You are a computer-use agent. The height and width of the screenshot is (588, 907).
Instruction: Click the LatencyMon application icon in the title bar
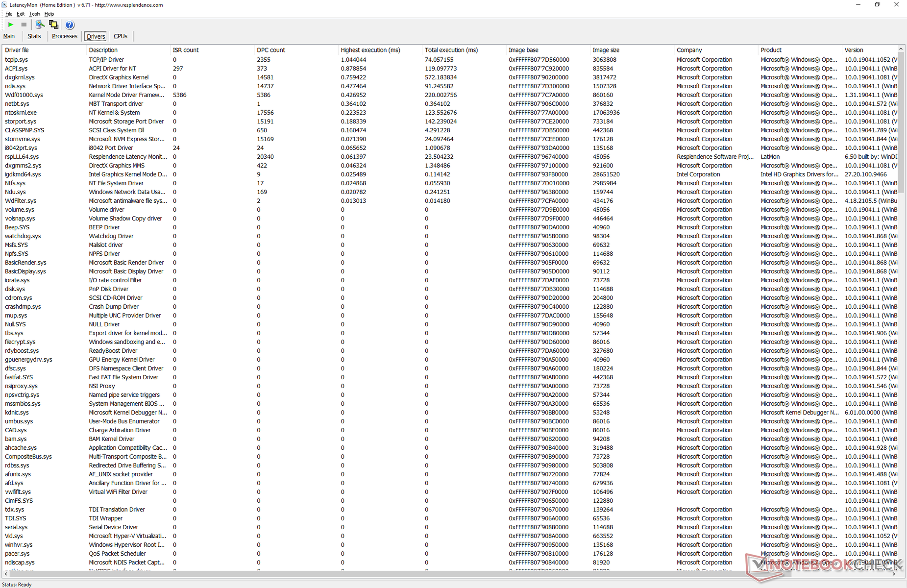pos(5,5)
